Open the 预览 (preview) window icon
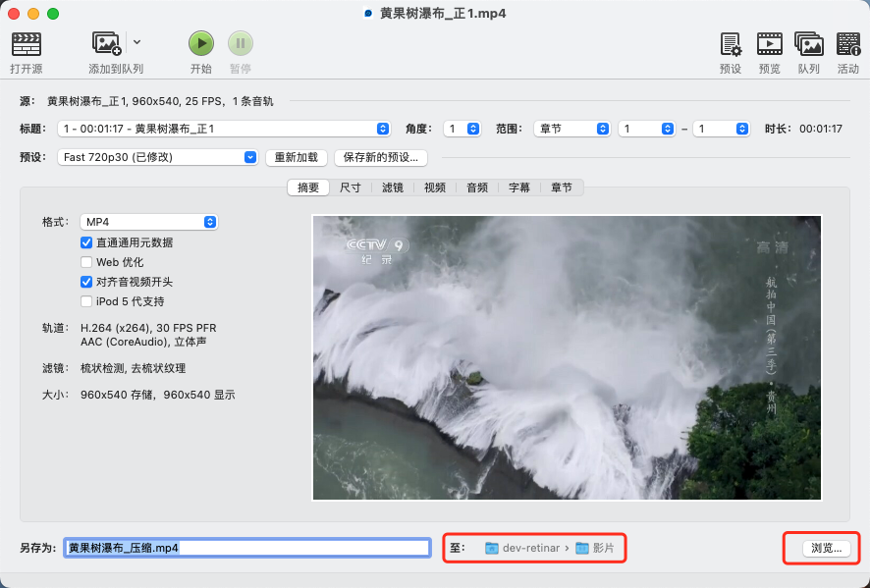The height and width of the screenshot is (588, 870). point(769,45)
